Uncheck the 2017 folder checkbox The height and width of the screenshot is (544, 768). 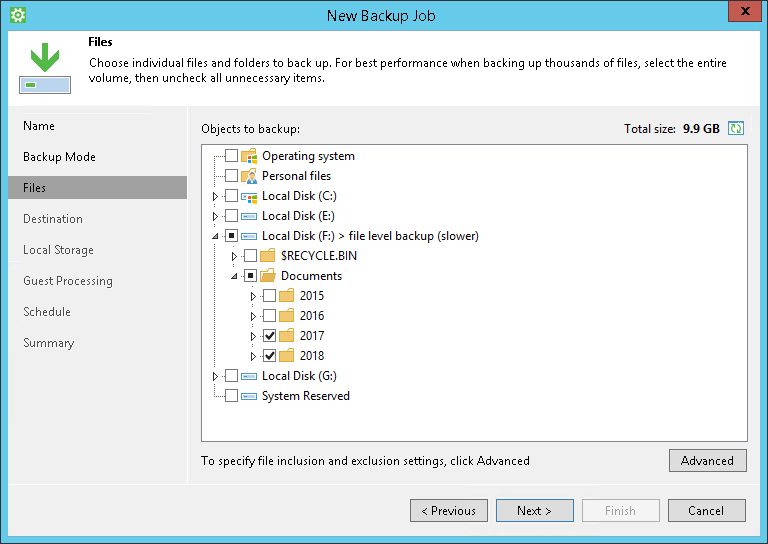pos(269,335)
